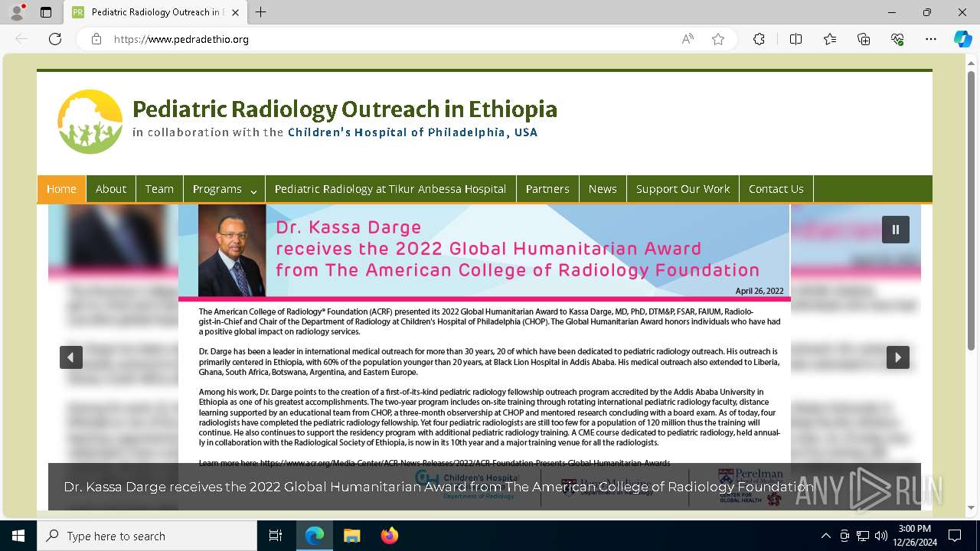This screenshot has width=980, height=551.
Task: Open browser Extensions icon
Action: tap(759, 39)
